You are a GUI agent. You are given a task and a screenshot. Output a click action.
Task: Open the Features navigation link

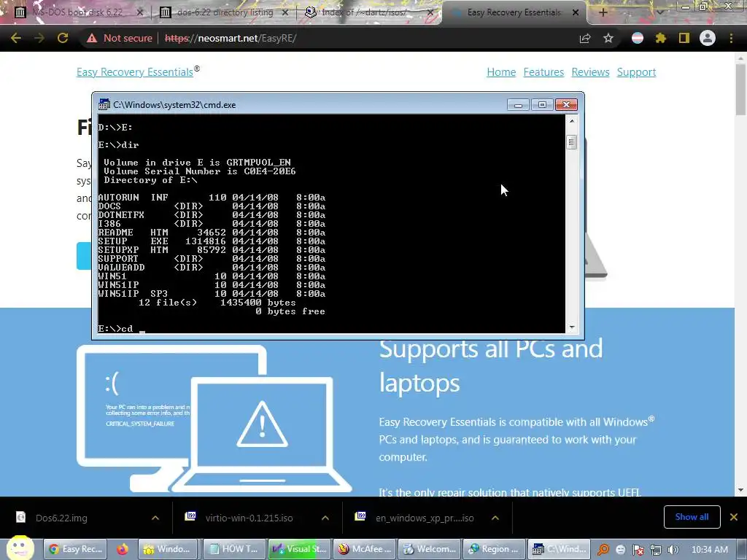543,72
